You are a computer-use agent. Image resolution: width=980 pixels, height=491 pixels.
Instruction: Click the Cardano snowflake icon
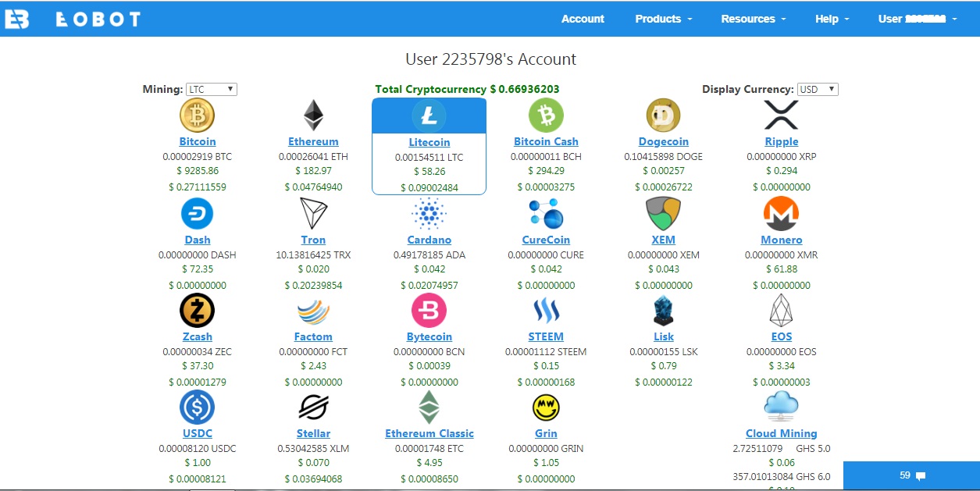tap(429, 212)
